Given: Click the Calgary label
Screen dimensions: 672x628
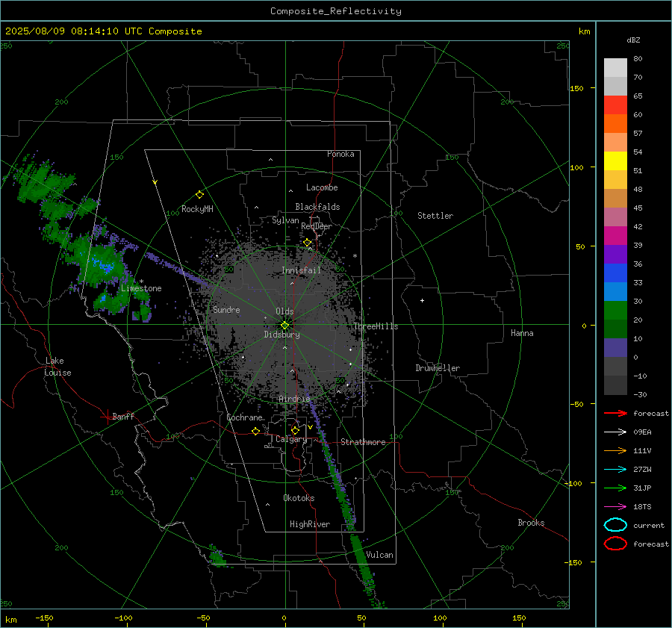Looking at the screenshot, I should pos(291,439).
